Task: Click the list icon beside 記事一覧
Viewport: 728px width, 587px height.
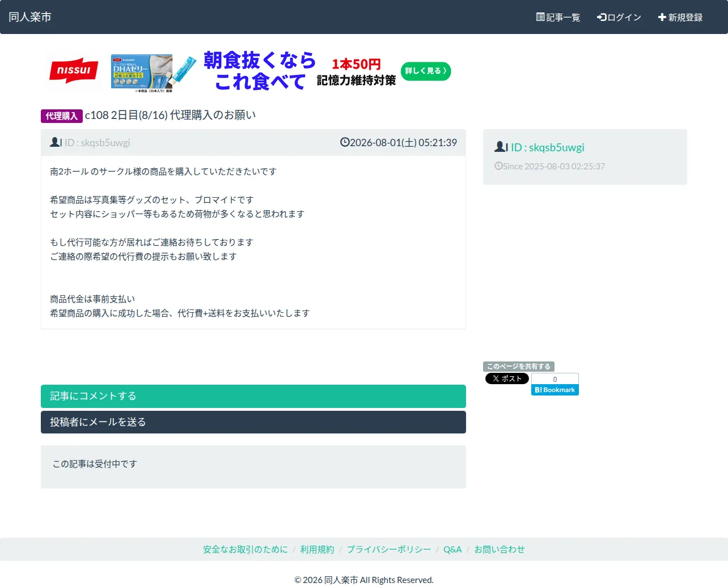Action: pos(540,17)
